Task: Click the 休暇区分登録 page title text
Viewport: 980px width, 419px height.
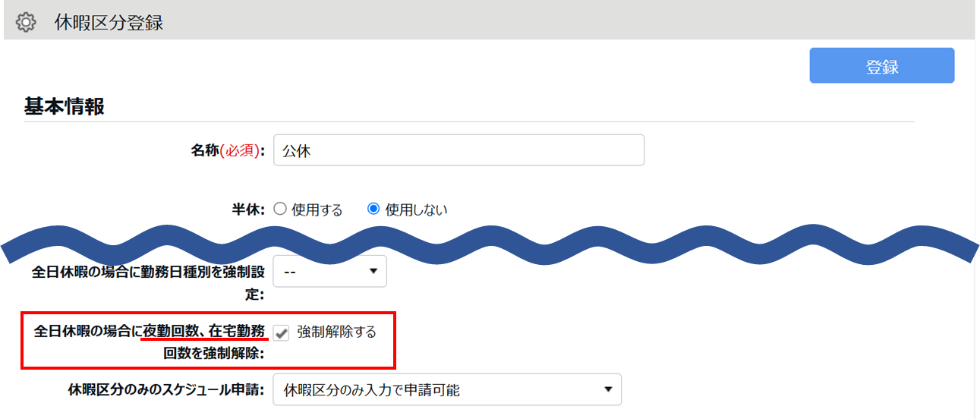Action: [x=109, y=23]
